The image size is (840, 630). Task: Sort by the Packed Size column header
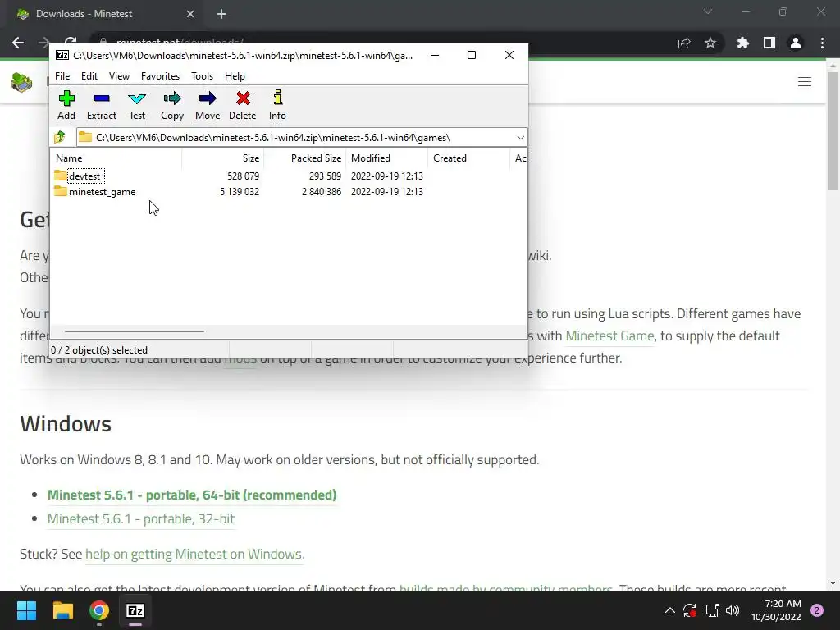pos(305,158)
